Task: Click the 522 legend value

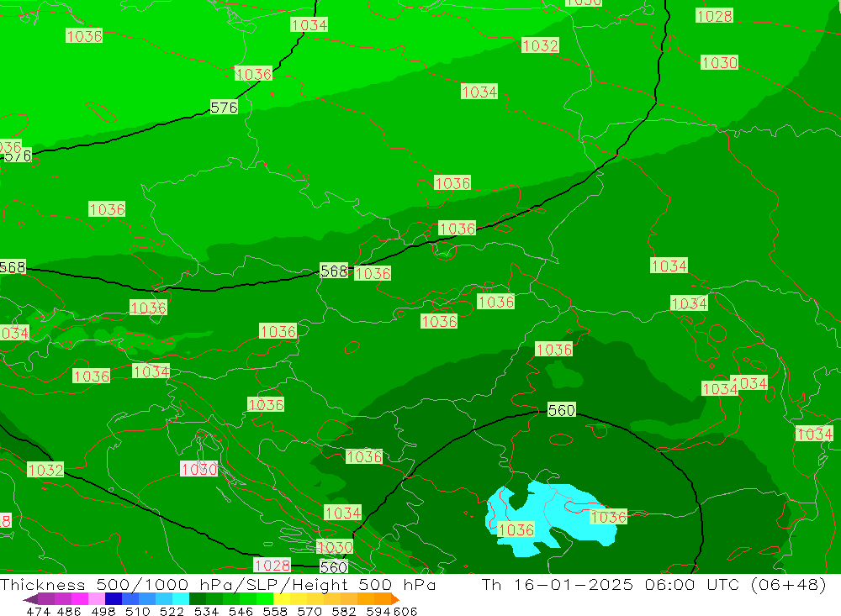Action: (172, 611)
